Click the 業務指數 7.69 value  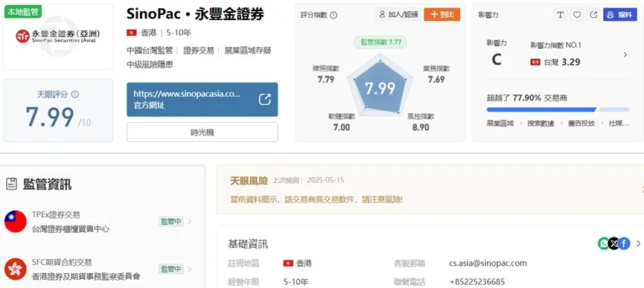(x=436, y=79)
